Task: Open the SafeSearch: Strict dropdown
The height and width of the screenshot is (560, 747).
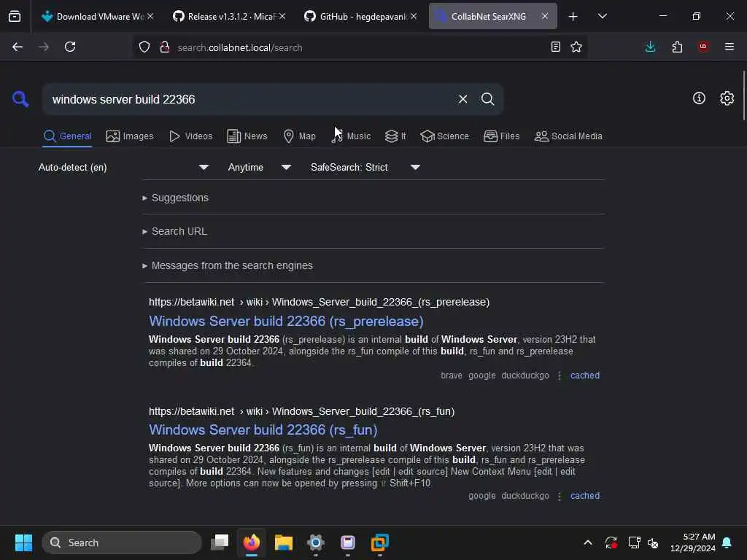Action: click(365, 167)
